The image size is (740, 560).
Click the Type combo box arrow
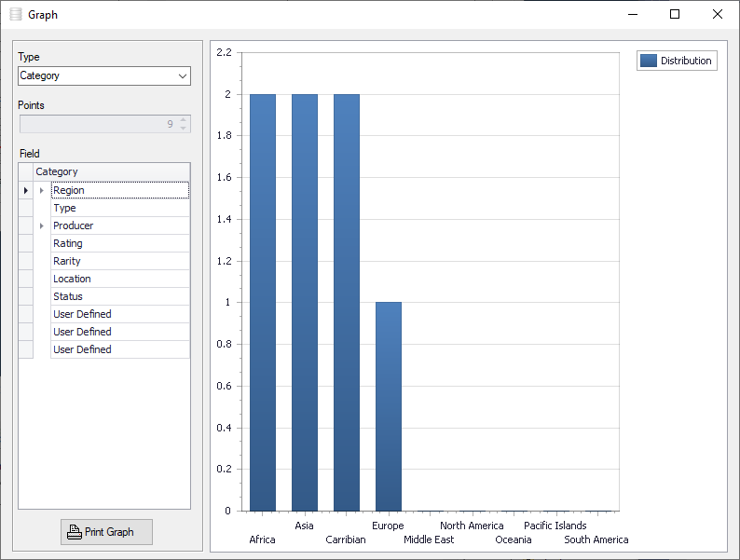point(183,76)
